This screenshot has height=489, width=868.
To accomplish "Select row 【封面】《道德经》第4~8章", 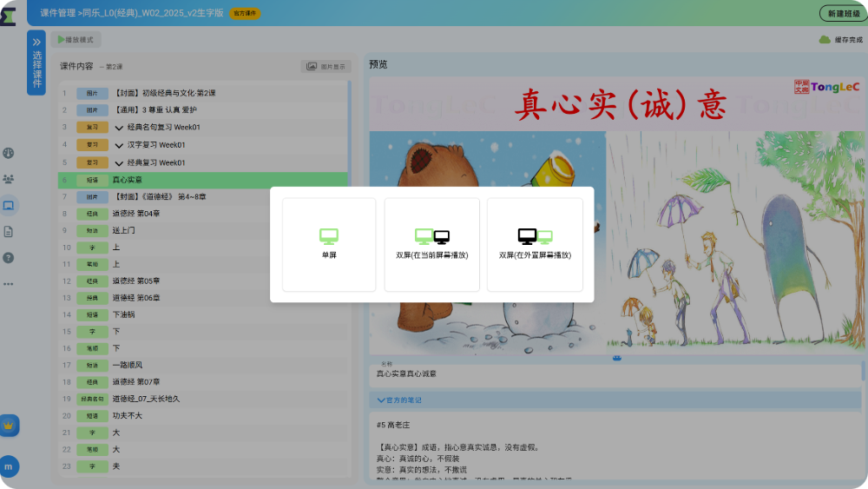I will click(202, 196).
